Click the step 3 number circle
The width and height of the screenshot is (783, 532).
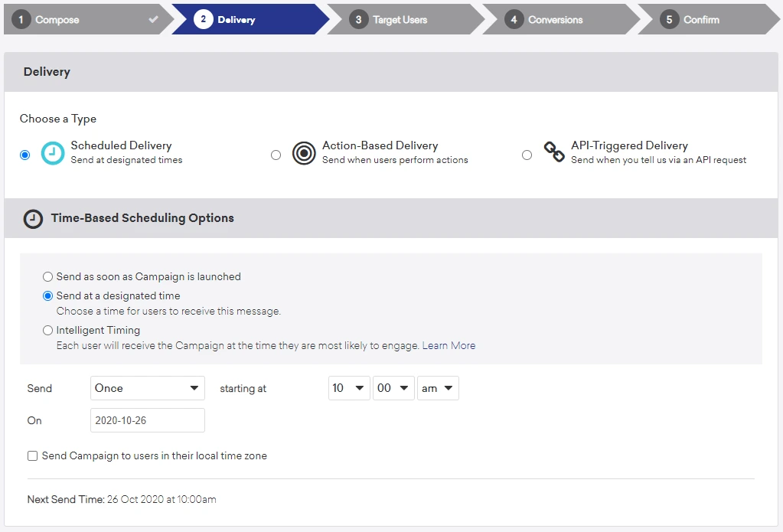click(358, 20)
